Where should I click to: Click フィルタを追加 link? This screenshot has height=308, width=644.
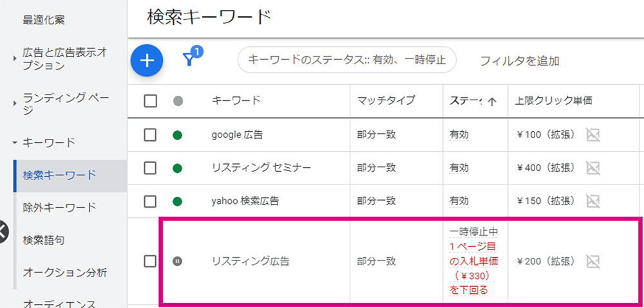click(520, 61)
